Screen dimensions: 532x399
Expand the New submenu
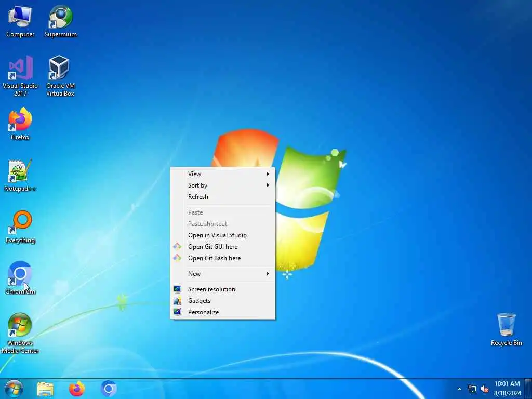coord(222,274)
